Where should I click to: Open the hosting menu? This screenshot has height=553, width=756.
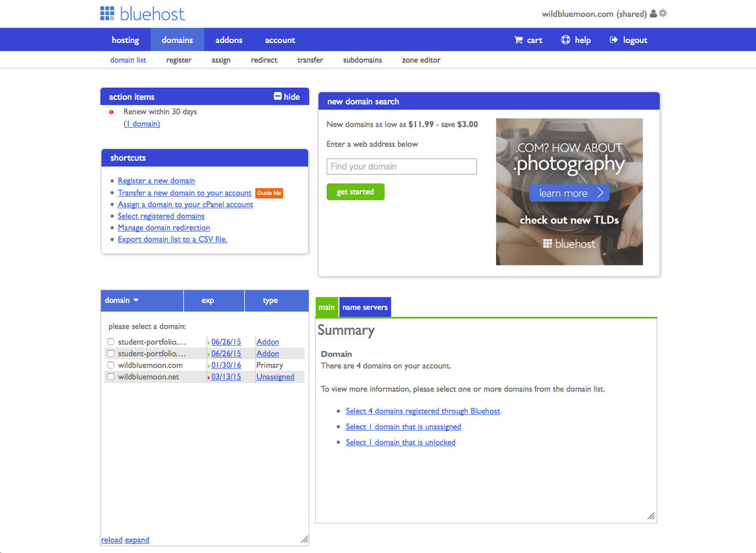tap(125, 40)
